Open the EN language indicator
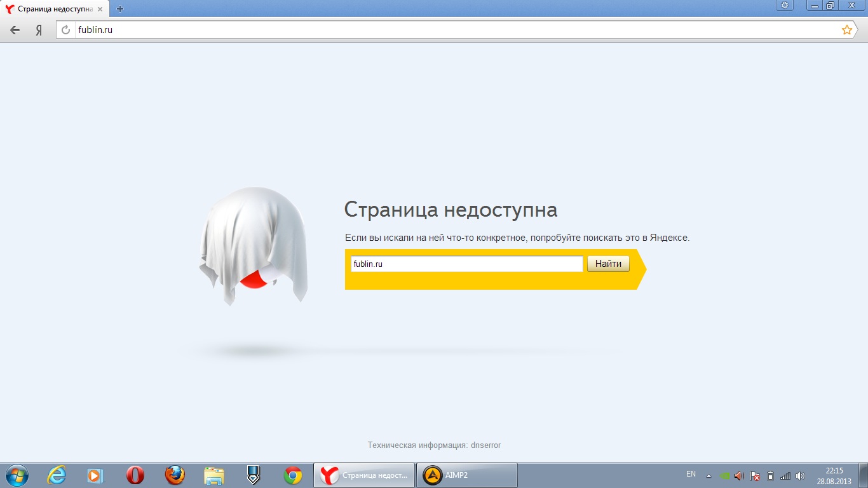The width and height of the screenshot is (868, 488). 691,474
